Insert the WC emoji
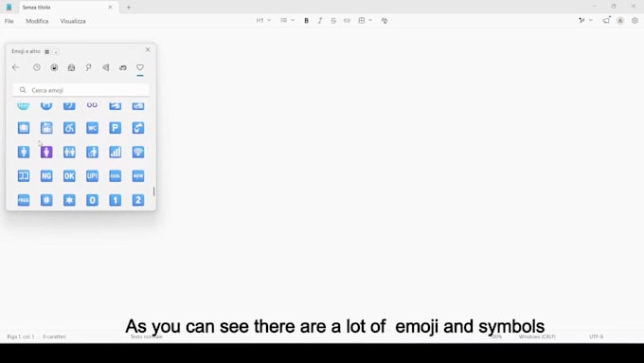The height and width of the screenshot is (363, 644). tap(93, 128)
